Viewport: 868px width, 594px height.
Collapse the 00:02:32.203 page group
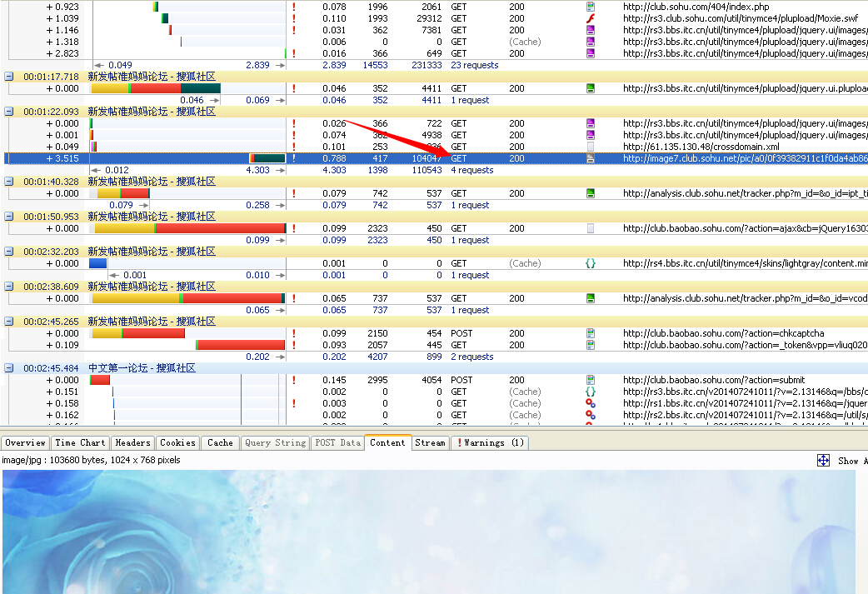tap(9, 252)
